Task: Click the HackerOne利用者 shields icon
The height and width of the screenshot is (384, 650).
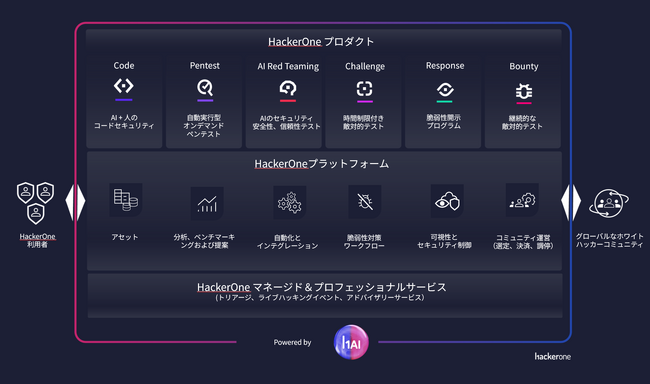Action: (x=35, y=203)
